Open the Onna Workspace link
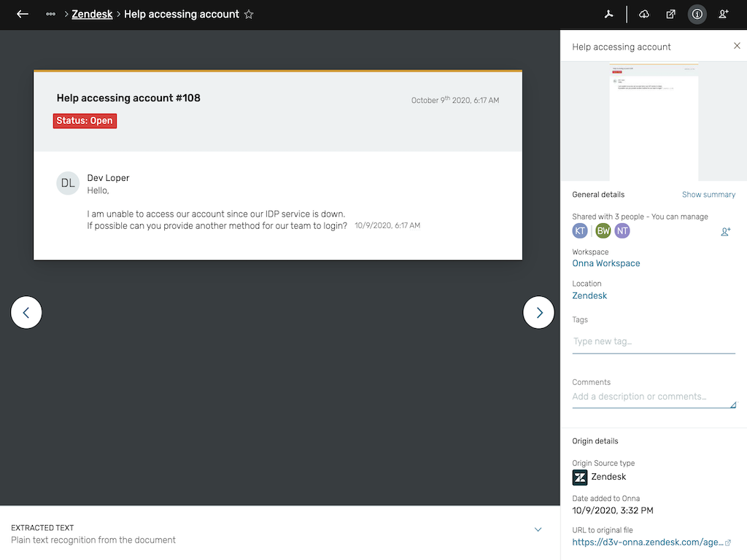747x560 pixels. click(606, 263)
